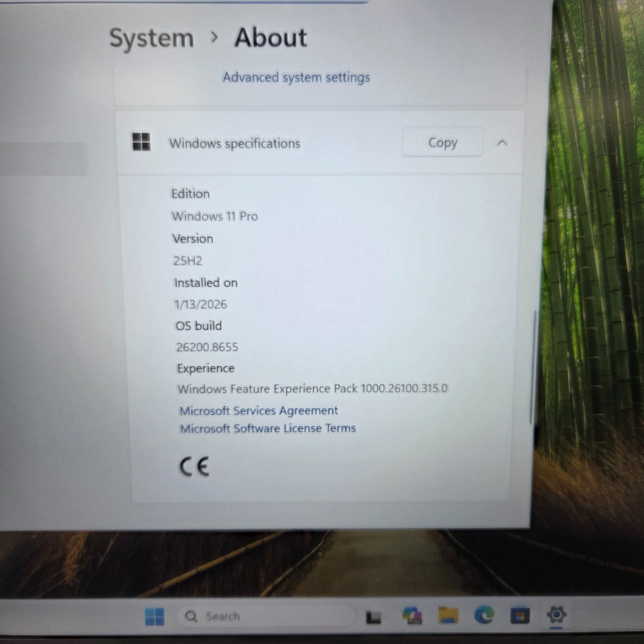
Task: Go back to System in the breadcrumb
Action: [x=151, y=39]
